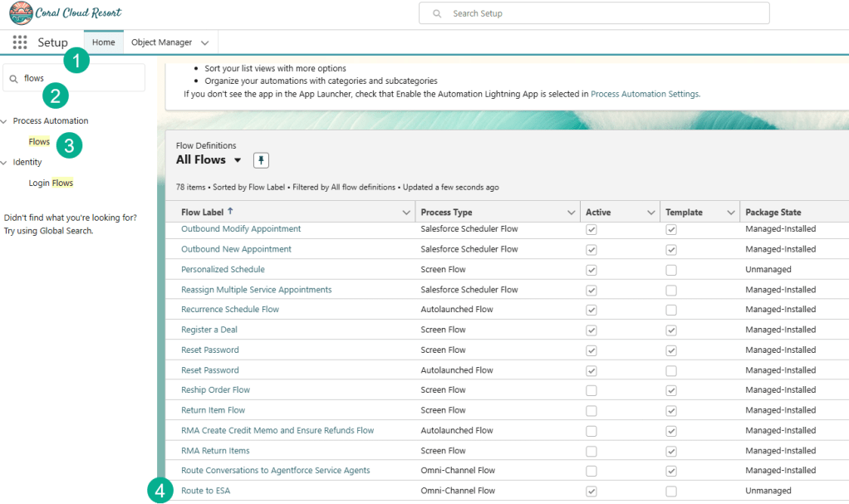Toggle Active checkbox for Reship Order Flow
Viewport: 849px width, 504px height.
pos(591,390)
